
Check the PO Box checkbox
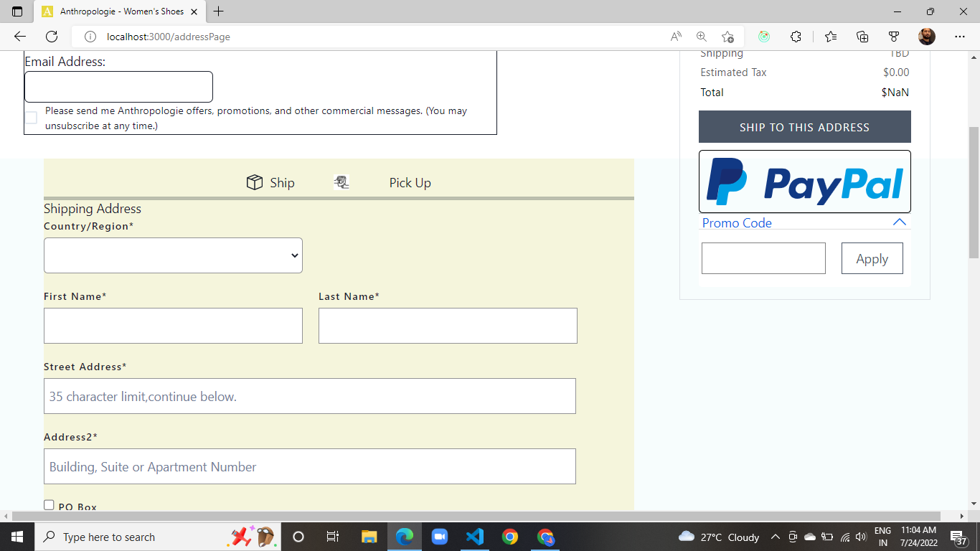(x=49, y=505)
